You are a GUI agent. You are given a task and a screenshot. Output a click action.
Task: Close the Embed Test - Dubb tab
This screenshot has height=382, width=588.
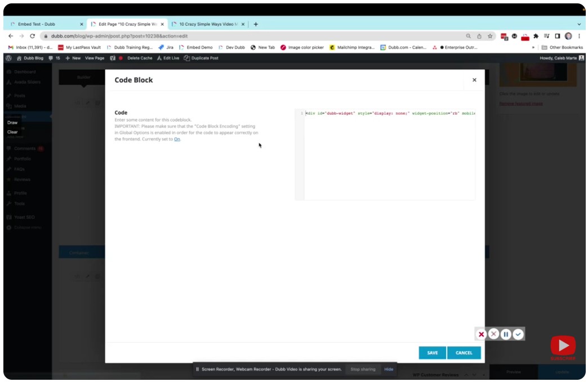pos(81,24)
